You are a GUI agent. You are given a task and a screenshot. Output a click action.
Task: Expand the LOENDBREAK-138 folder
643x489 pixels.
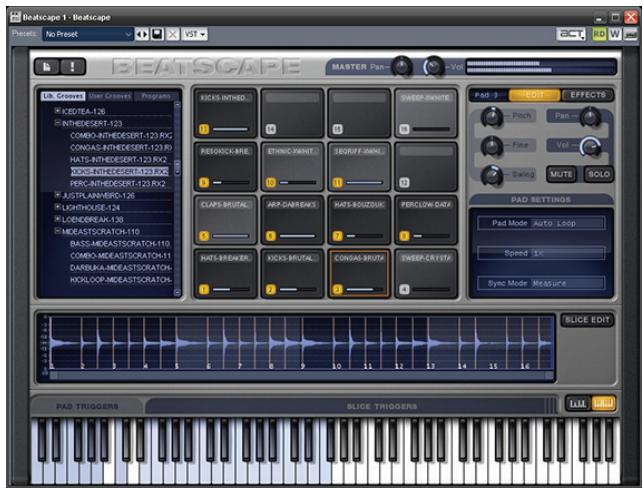tap(58, 219)
